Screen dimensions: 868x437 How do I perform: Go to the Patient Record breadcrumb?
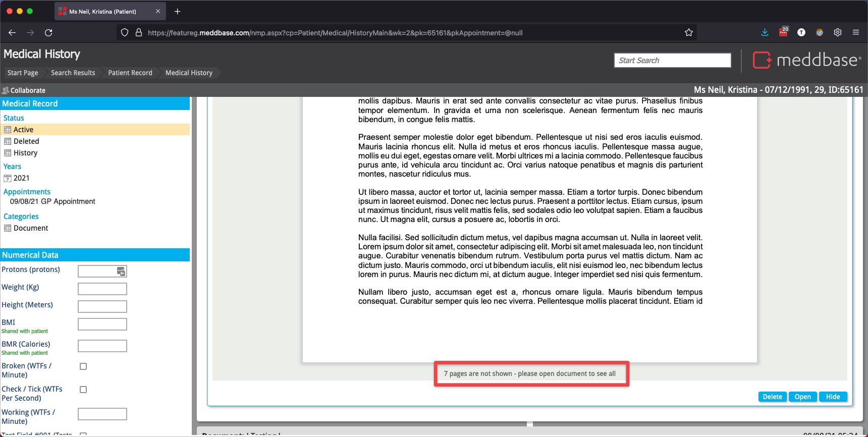130,73
